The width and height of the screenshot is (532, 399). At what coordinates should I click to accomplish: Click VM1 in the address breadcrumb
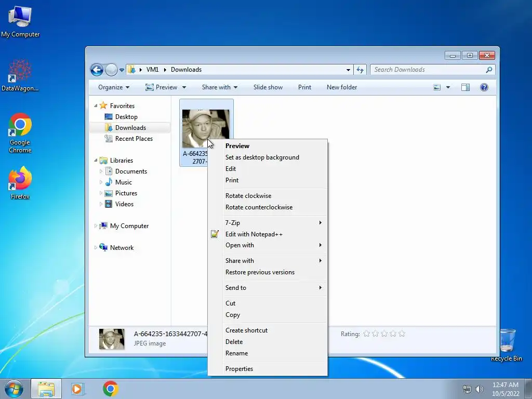[x=152, y=70]
